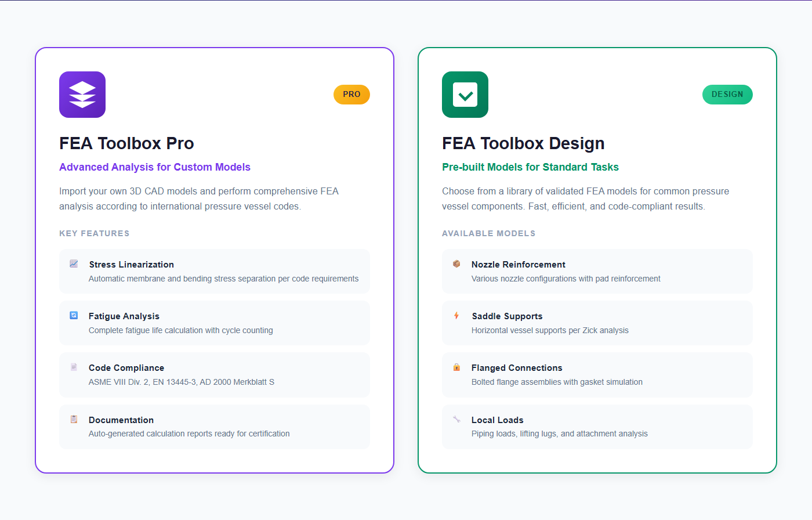Viewport: 812px width, 520px height.
Task: Click the Stress Linearization feature title
Action: (x=131, y=265)
